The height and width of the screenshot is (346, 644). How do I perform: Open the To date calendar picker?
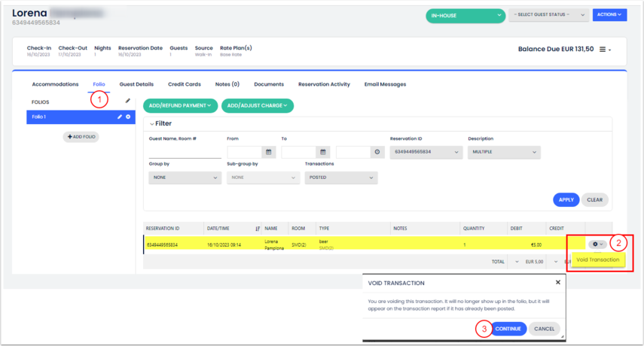pos(322,152)
